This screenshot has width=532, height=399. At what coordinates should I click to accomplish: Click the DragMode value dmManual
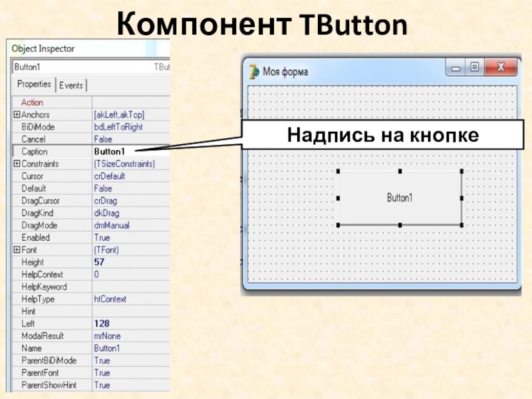[x=112, y=225]
